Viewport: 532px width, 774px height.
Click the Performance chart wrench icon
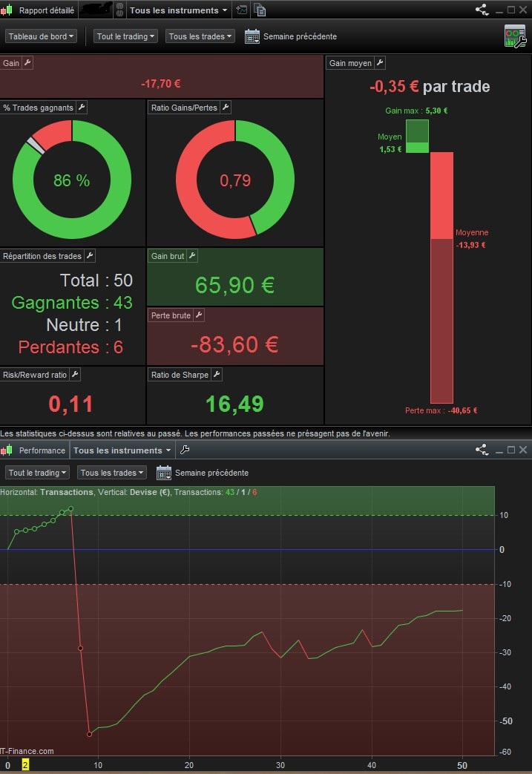185,450
